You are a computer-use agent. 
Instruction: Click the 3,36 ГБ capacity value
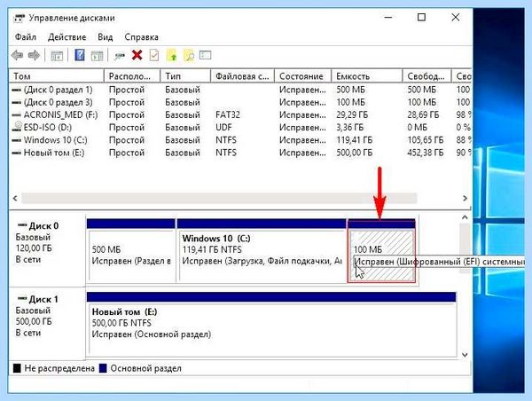[x=350, y=128]
